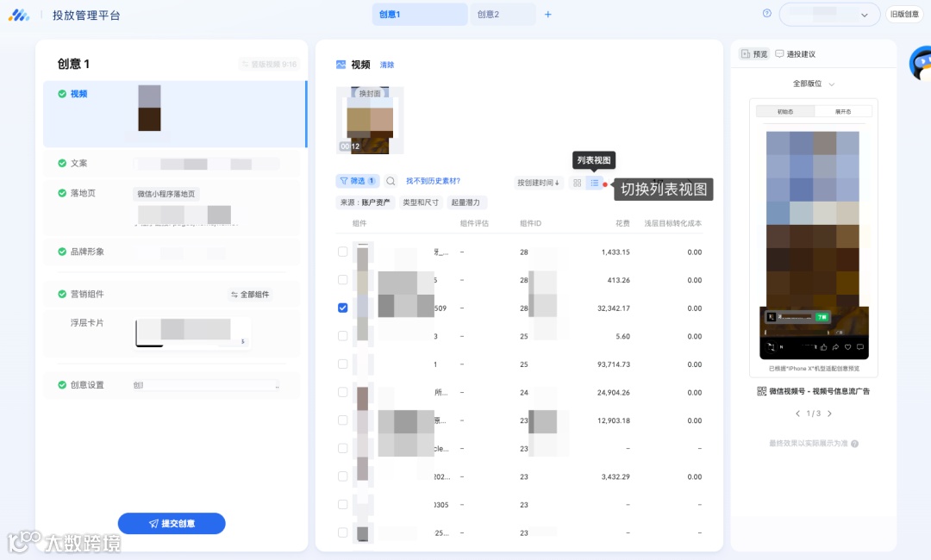Switch 全部组件 marketing component selector
931x560 pixels.
250,295
